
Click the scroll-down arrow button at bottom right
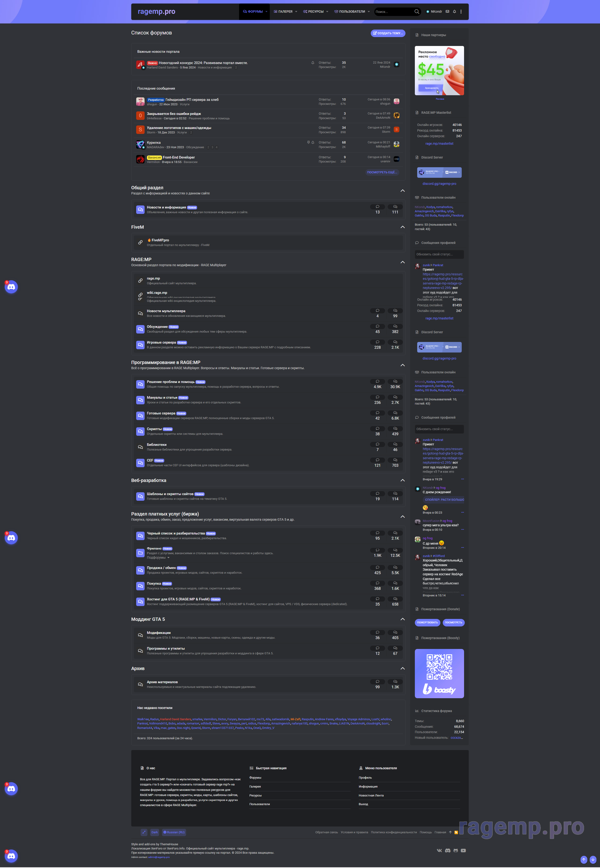tap(593, 859)
